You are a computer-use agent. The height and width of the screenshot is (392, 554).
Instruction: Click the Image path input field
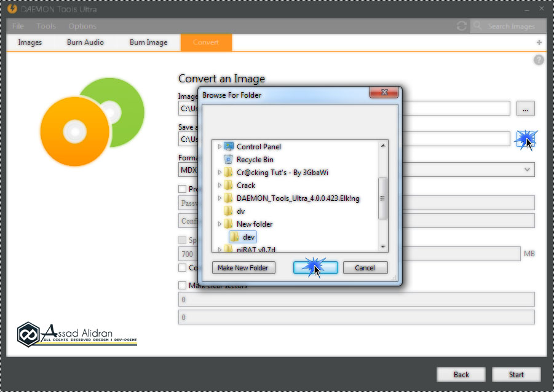[344, 108]
